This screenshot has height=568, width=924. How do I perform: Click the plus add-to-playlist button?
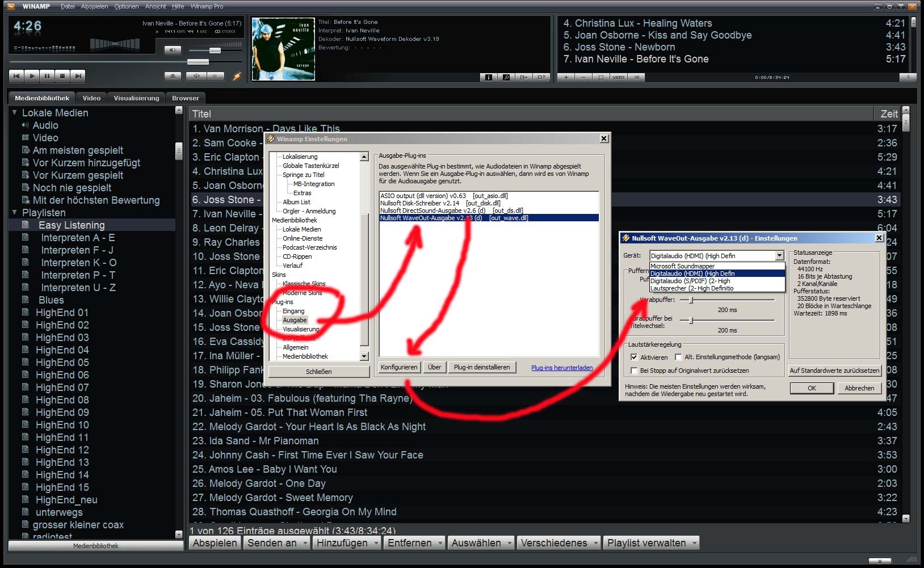(566, 77)
